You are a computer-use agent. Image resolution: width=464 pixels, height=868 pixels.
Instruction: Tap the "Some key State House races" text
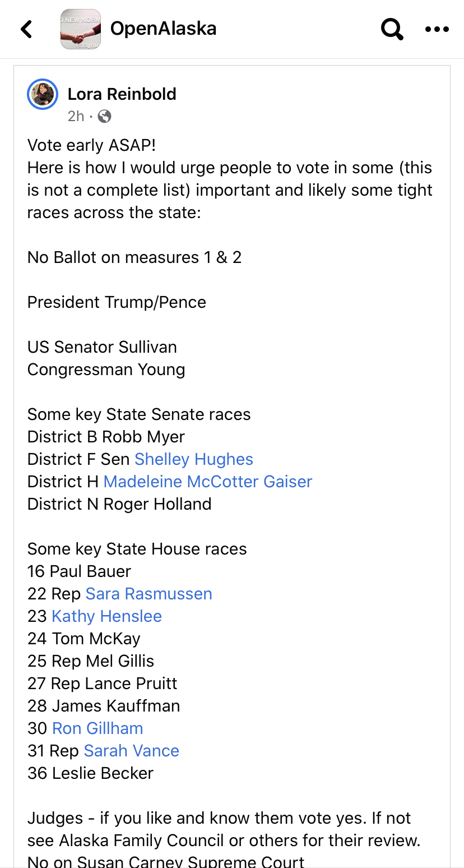pos(137,549)
